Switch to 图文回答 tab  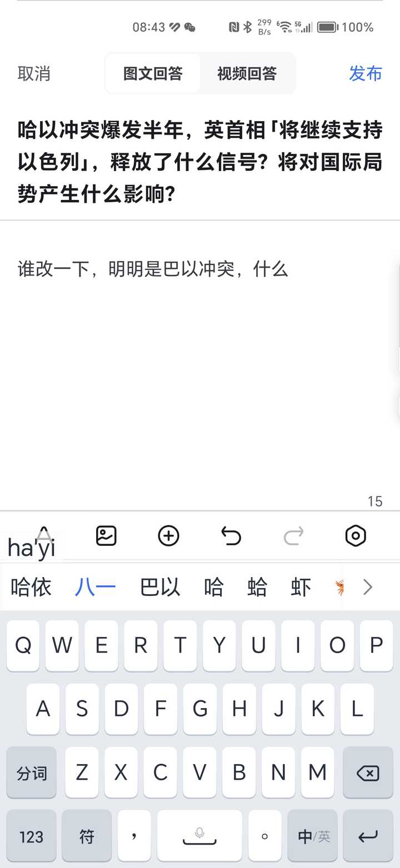(x=153, y=73)
